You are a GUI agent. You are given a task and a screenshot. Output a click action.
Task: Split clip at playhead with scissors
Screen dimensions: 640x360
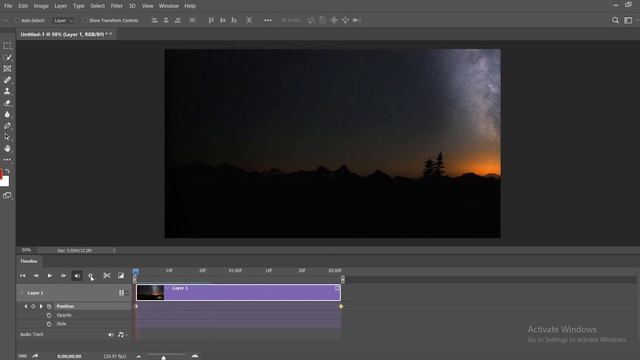107,276
